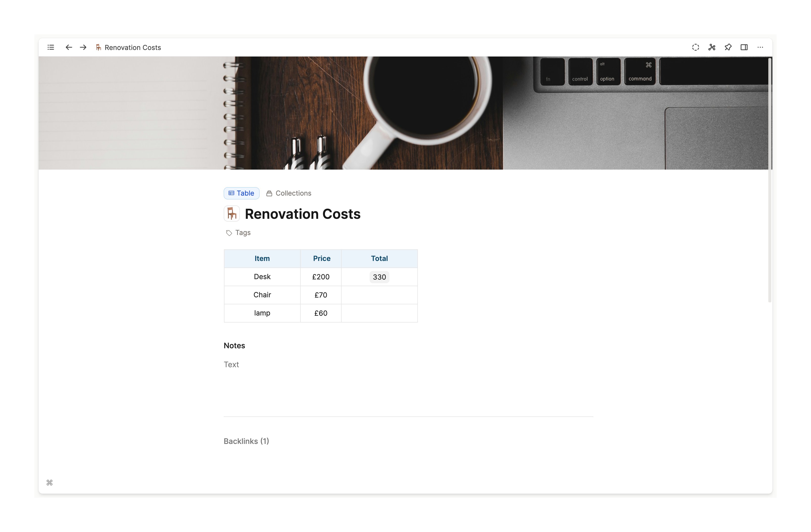The height and width of the screenshot is (532, 811).
Task: Click the Desk item cell
Action: click(262, 277)
